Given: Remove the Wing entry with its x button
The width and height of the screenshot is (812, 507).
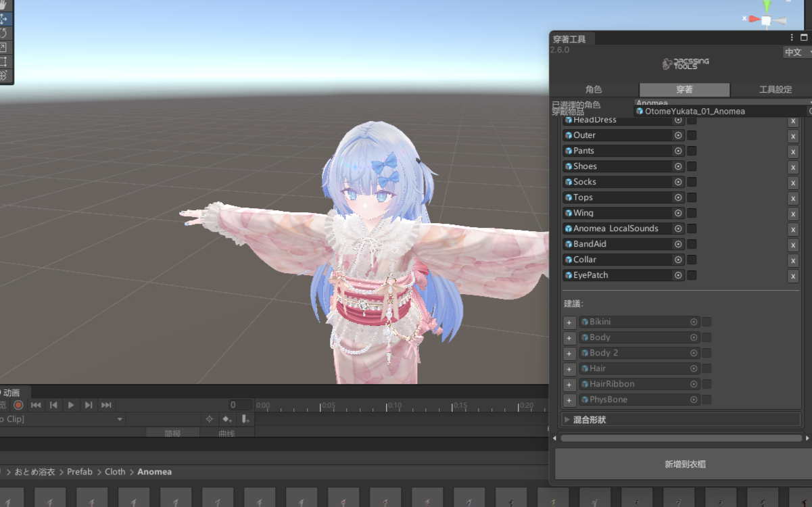Looking at the screenshot, I should (x=793, y=214).
